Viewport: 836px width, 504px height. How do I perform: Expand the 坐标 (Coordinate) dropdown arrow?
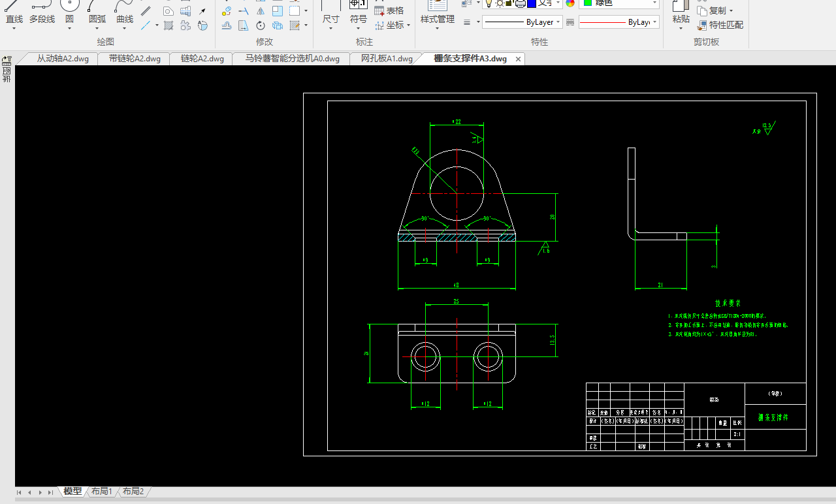[409, 25]
